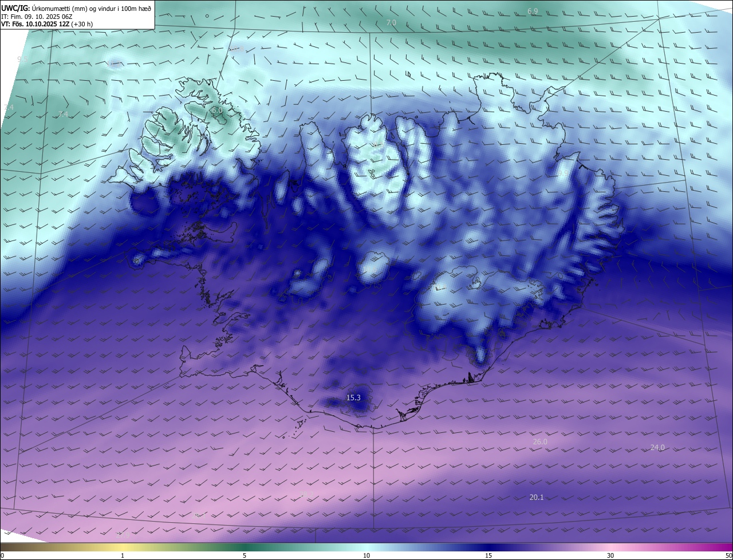Viewport: 733px width, 560px height.
Task: Click the colorbar tick label '50'
Action: tap(728, 555)
